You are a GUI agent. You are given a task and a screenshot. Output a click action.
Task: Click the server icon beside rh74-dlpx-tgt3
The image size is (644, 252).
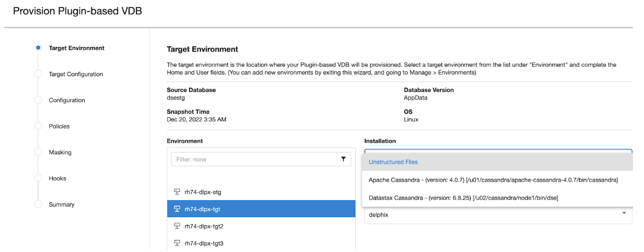click(x=177, y=243)
